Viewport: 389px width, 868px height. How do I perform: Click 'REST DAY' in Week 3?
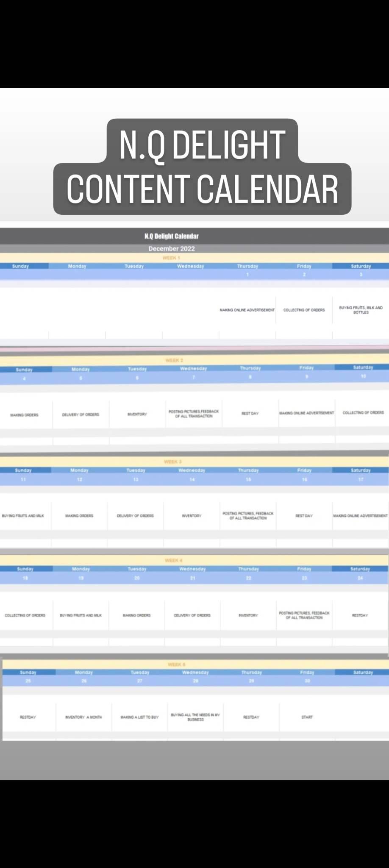click(304, 516)
